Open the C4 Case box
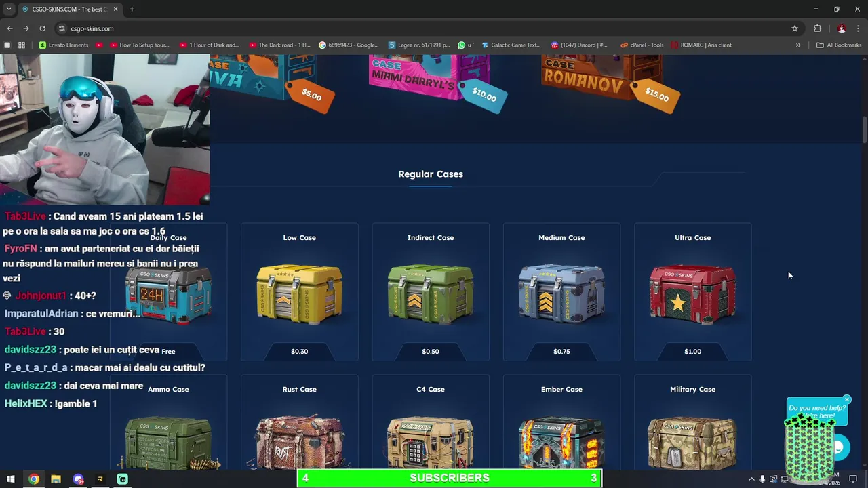The height and width of the screenshot is (488, 868). [431, 442]
